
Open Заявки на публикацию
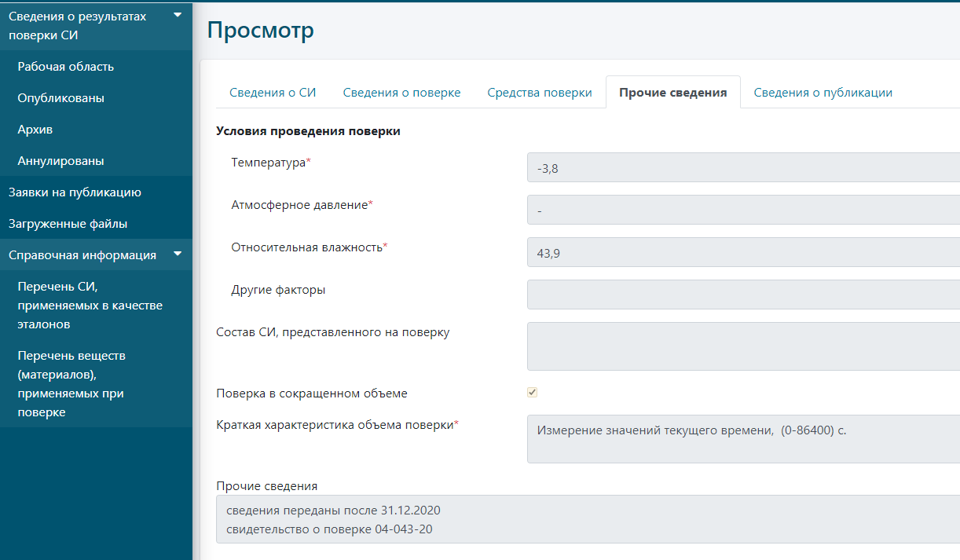pyautogui.click(x=75, y=192)
